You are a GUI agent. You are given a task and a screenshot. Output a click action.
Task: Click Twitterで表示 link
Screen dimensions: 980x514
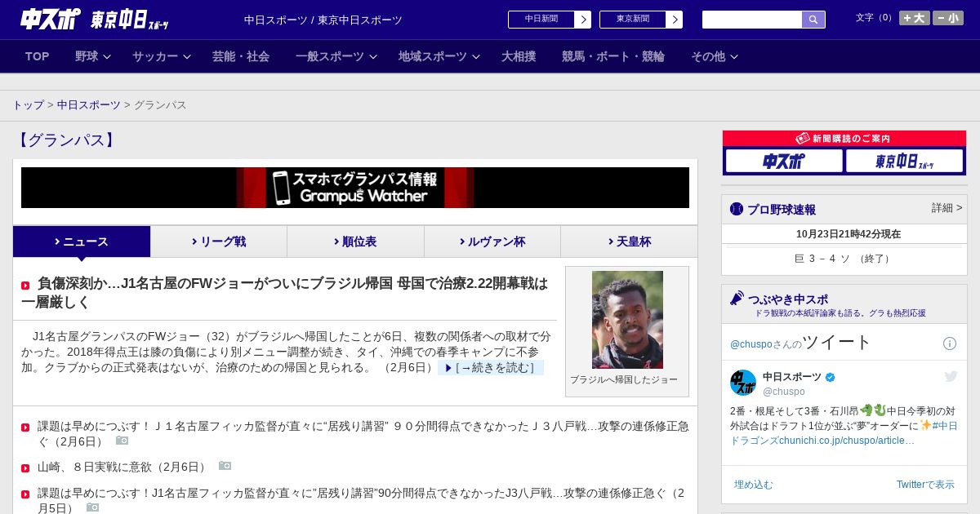pos(925,485)
